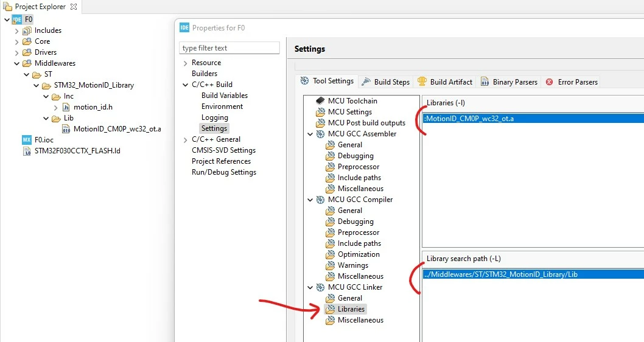This screenshot has width=644, height=342.
Task: Expand the Drivers folder
Action: click(x=17, y=52)
